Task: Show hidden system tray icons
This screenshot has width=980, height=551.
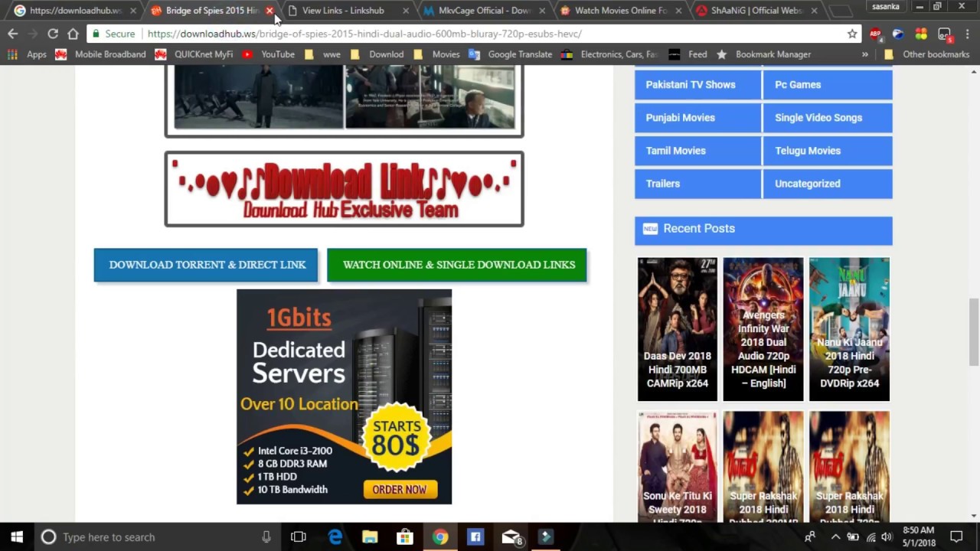Action: pos(835,537)
